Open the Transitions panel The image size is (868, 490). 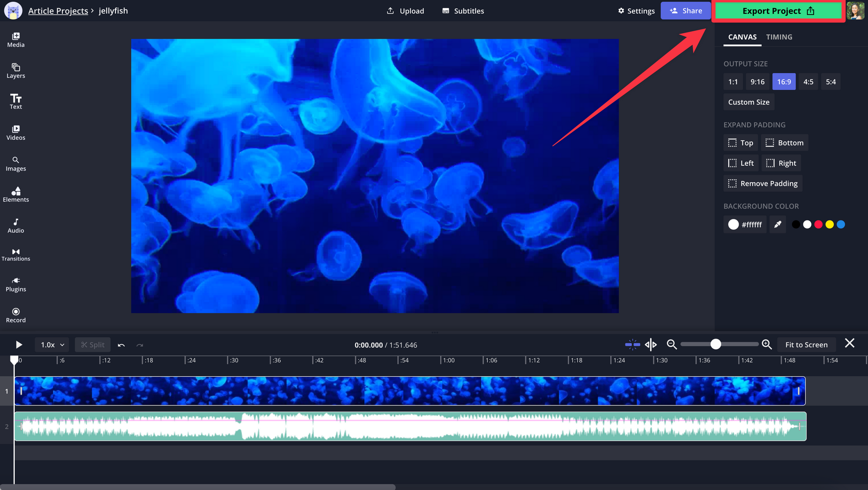pyautogui.click(x=16, y=255)
